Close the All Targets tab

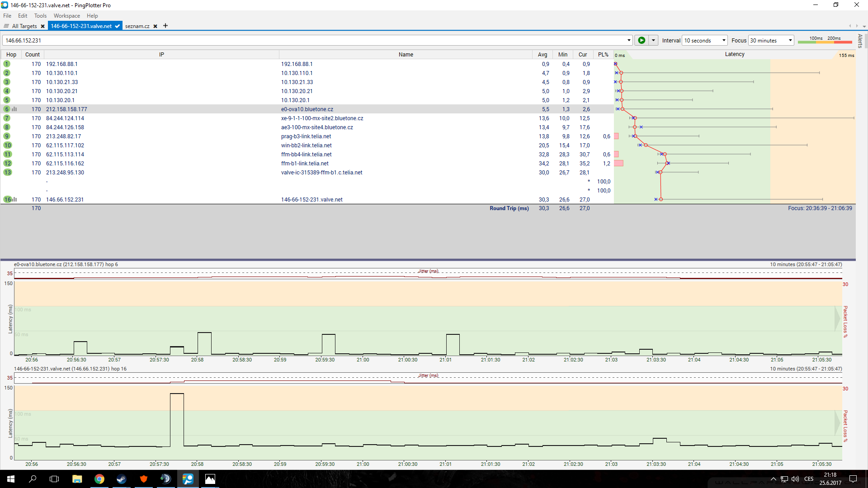click(42, 26)
